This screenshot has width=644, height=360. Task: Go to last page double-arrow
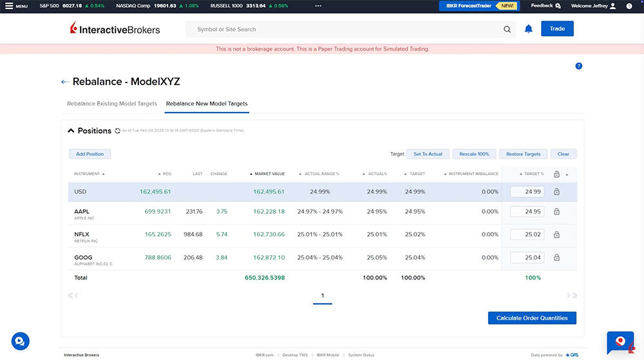(x=575, y=296)
